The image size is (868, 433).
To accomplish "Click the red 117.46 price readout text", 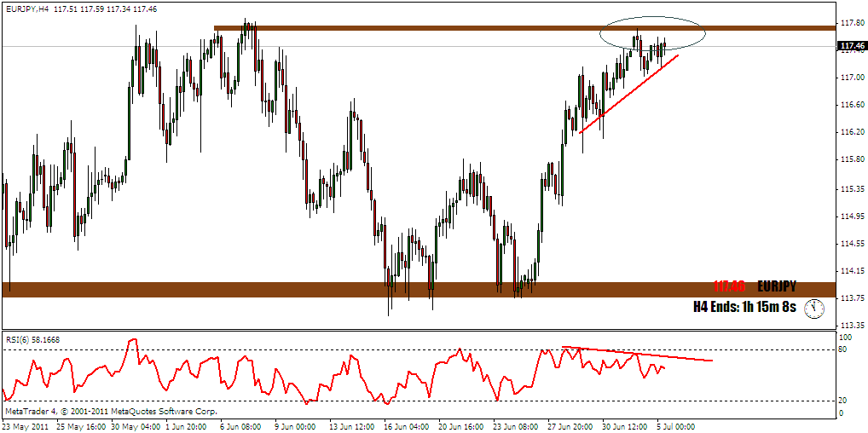I will (729, 287).
